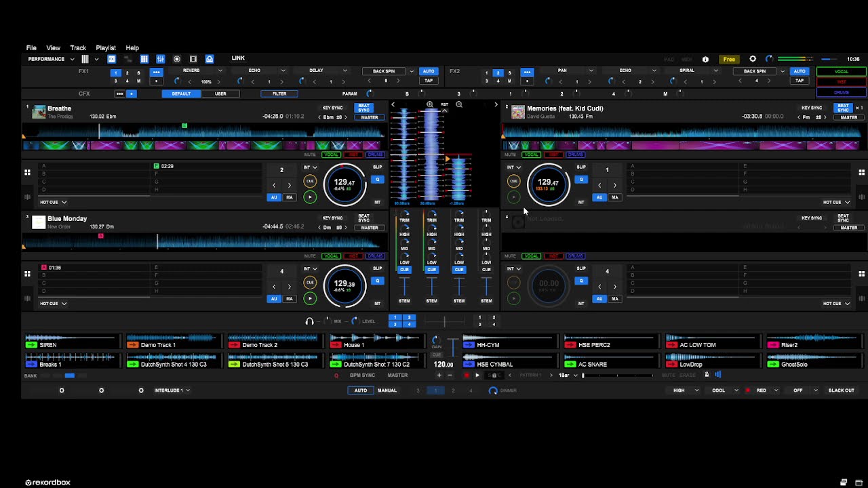This screenshot has width=868, height=488.
Task: Click the sequencer record button
Action: [467, 375]
